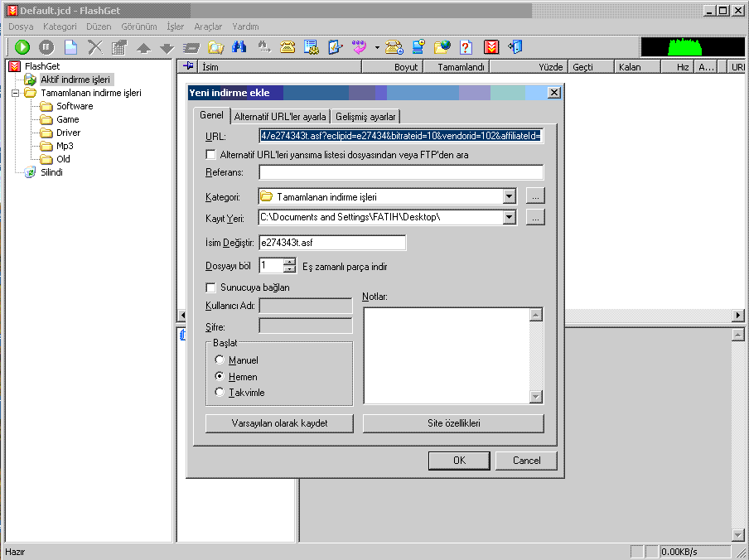
Task: Click the telephone with clock icon
Action: coord(394,46)
